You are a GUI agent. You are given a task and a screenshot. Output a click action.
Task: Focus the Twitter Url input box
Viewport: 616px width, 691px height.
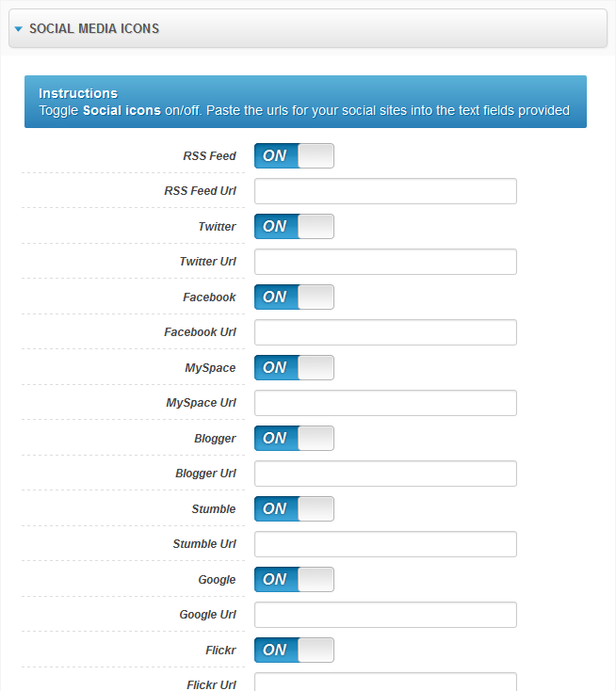(385, 262)
